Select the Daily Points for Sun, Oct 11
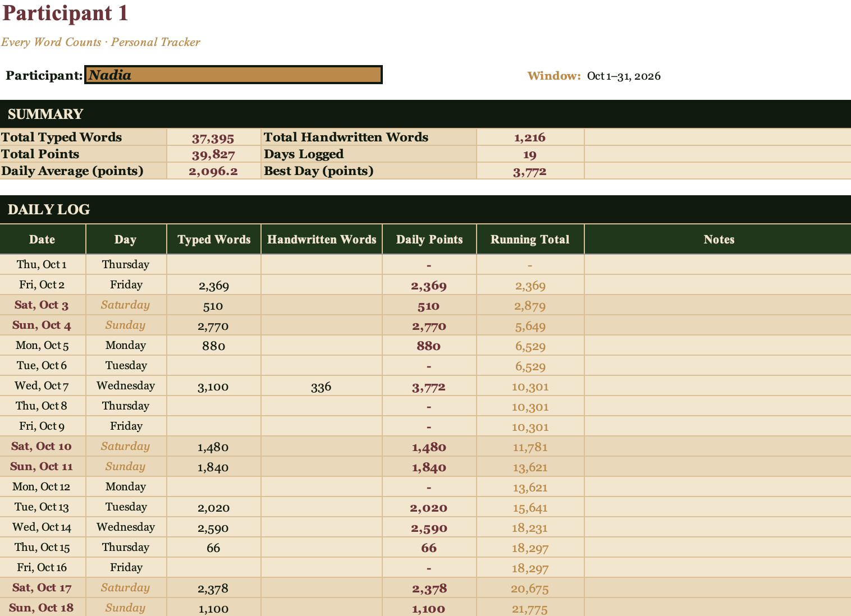This screenshot has width=851, height=616. [429, 467]
